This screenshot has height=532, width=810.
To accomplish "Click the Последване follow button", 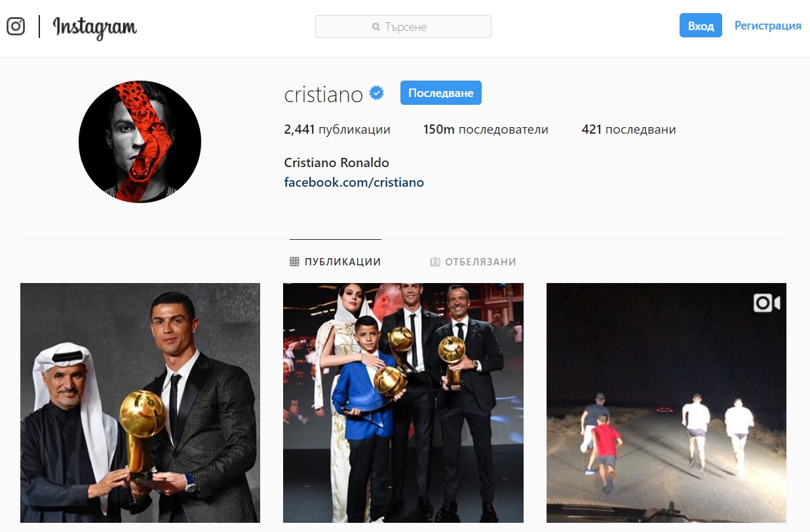I will pyautogui.click(x=441, y=93).
